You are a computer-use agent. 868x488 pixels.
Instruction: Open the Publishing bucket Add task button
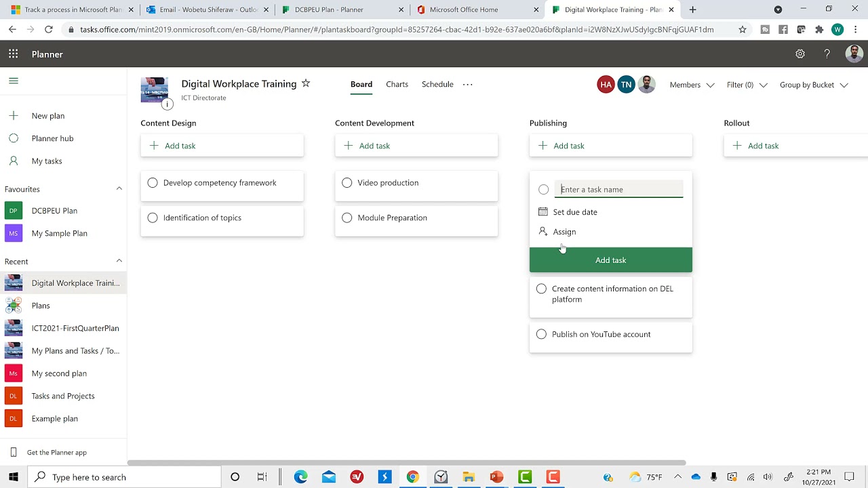[611, 146]
